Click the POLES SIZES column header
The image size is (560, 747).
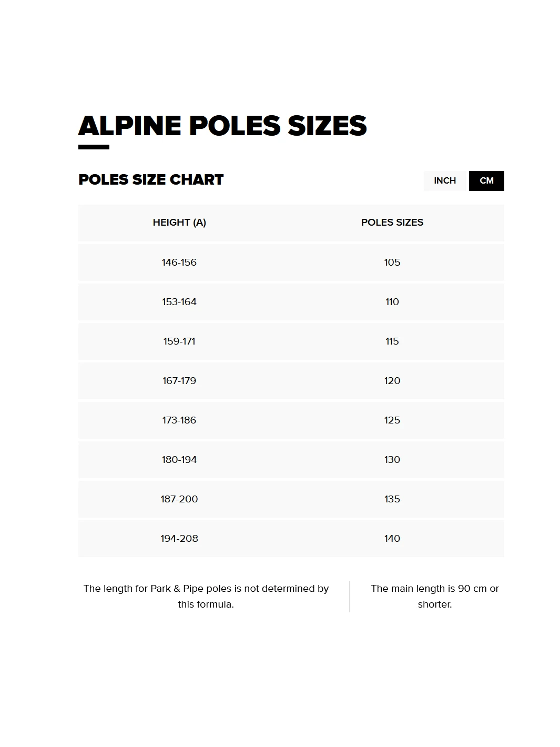[392, 223]
